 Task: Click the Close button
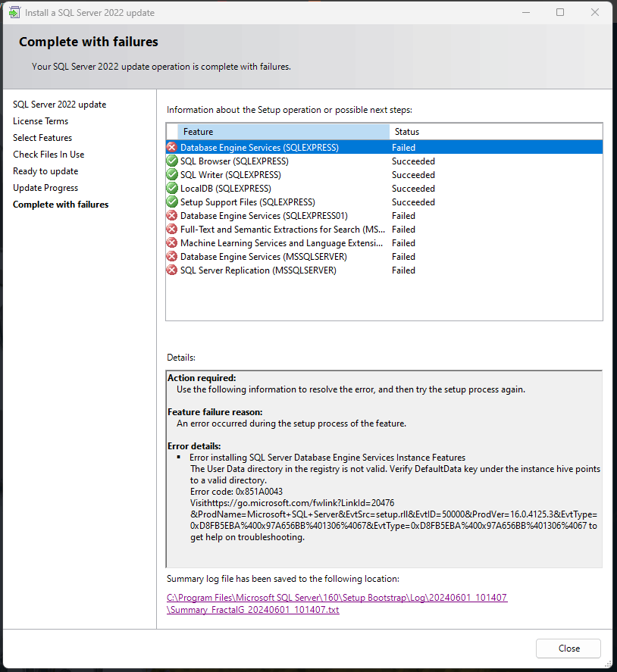[x=568, y=649]
